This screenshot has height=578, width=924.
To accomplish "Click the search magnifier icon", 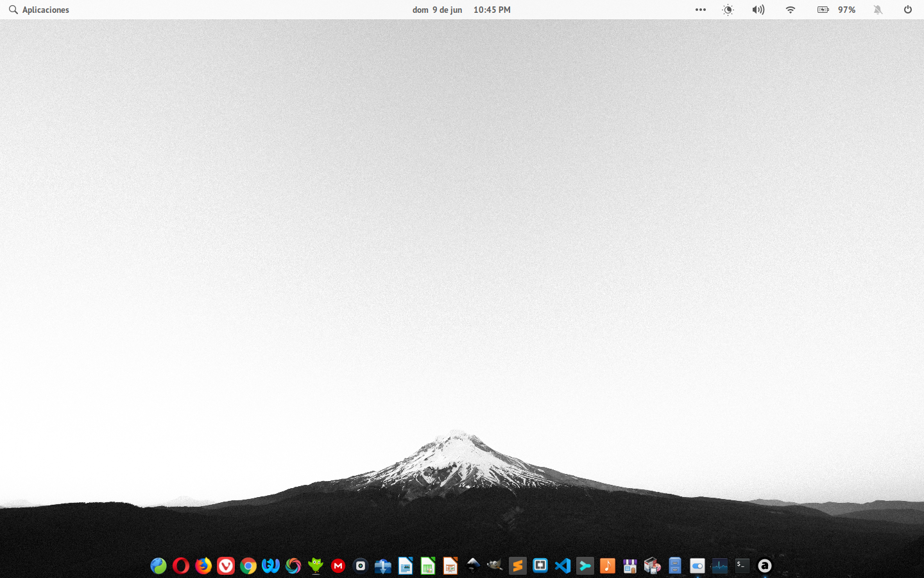I will 13,10.
